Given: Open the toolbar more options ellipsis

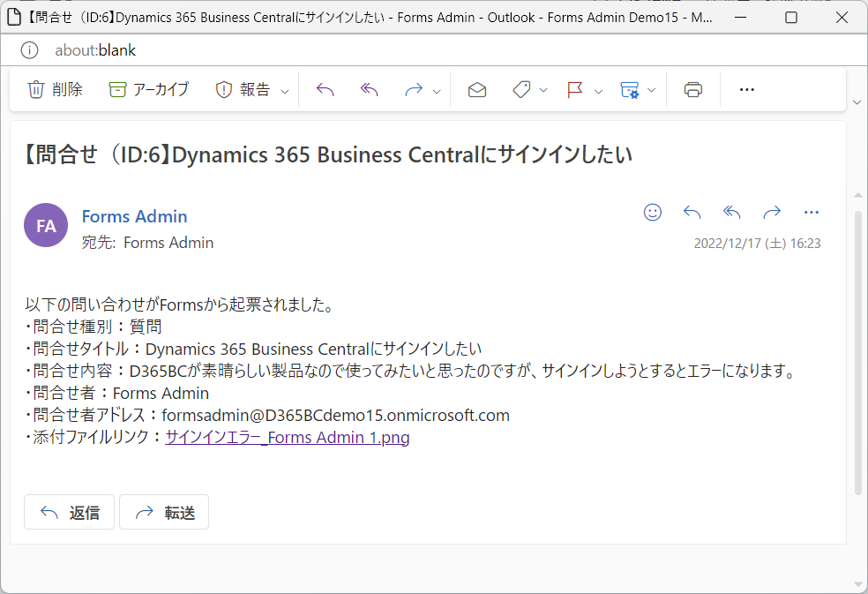Looking at the screenshot, I should (747, 89).
